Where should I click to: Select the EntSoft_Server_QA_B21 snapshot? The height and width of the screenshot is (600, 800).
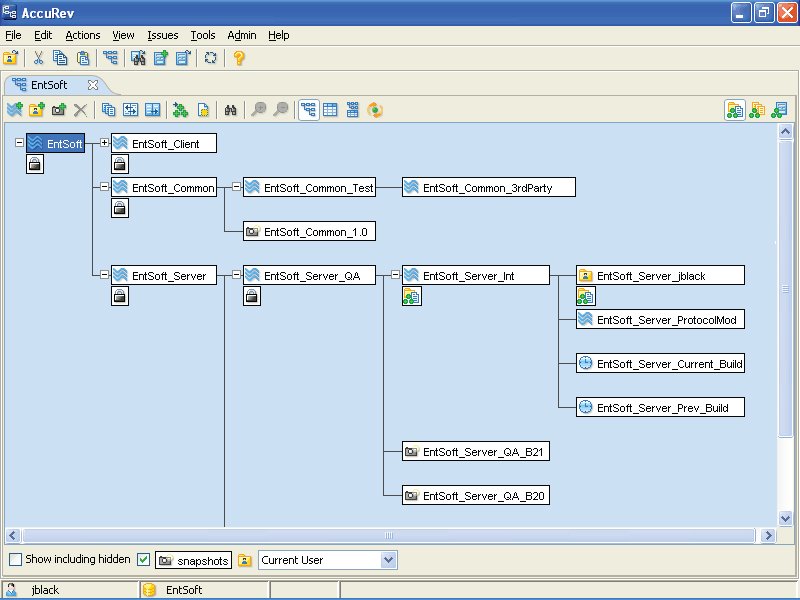[476, 451]
